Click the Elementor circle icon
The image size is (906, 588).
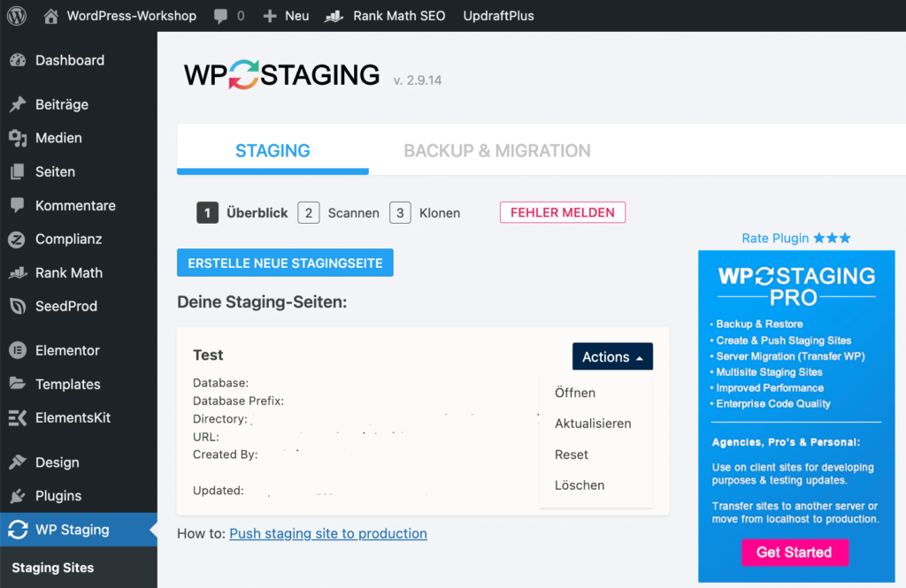(18, 351)
